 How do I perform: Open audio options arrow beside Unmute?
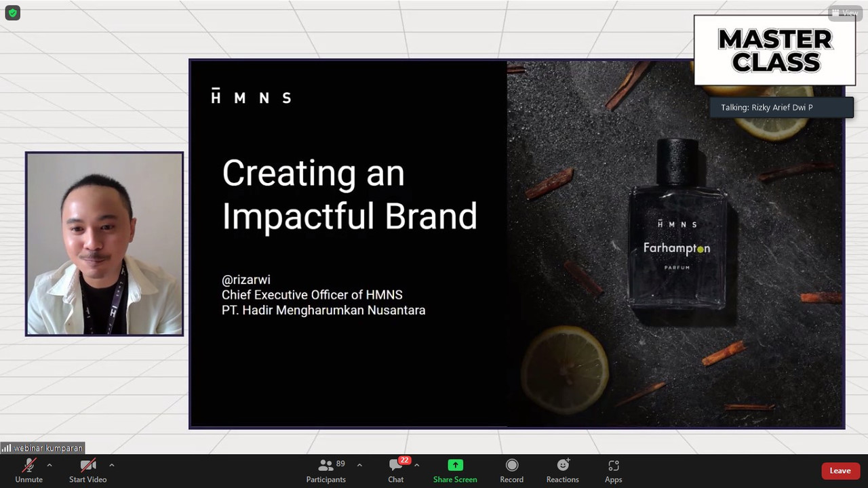50,465
